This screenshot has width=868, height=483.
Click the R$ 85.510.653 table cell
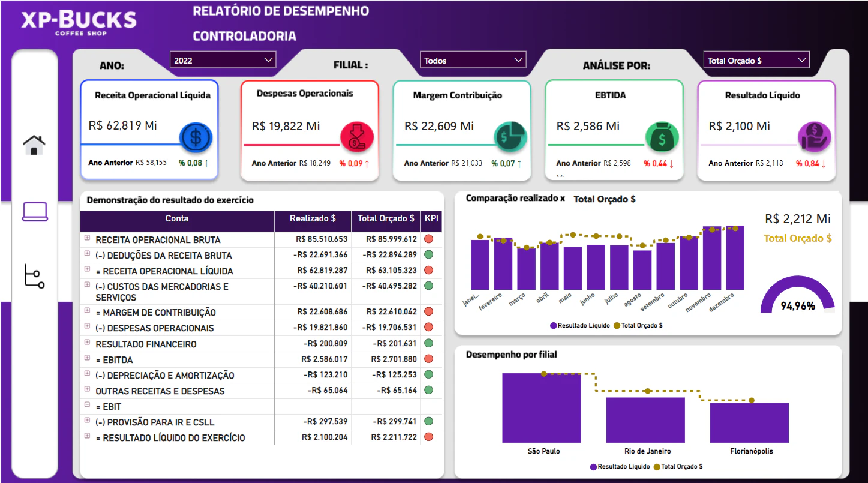click(x=322, y=239)
